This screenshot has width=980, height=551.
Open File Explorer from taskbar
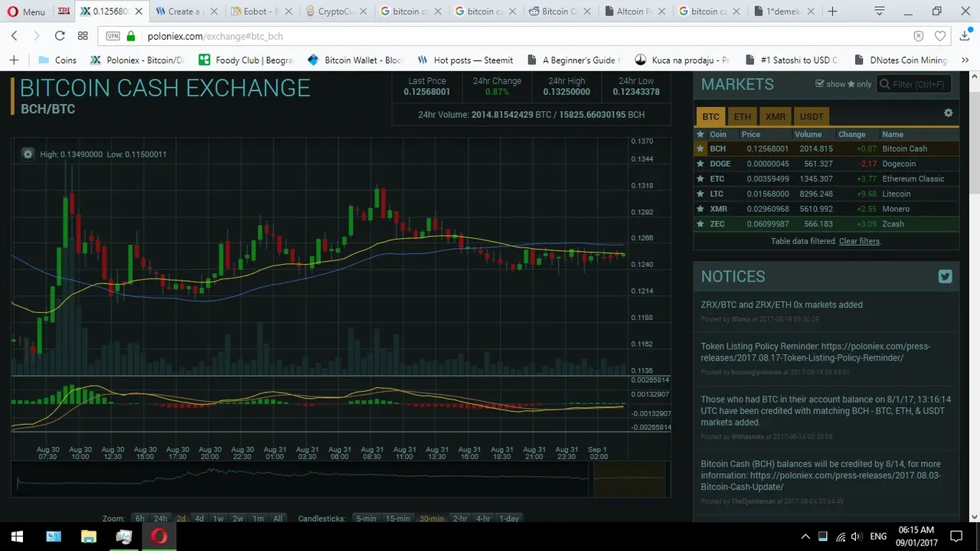(x=88, y=536)
